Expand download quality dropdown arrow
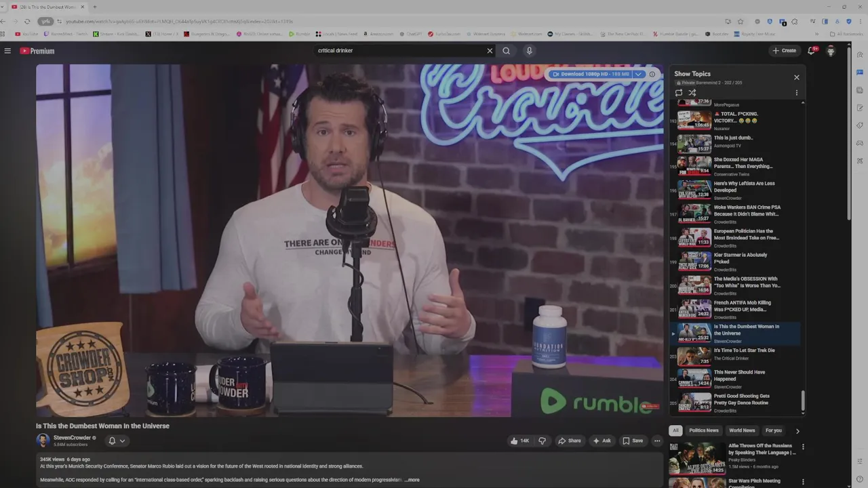Image resolution: width=868 pixels, height=488 pixels. (638, 74)
